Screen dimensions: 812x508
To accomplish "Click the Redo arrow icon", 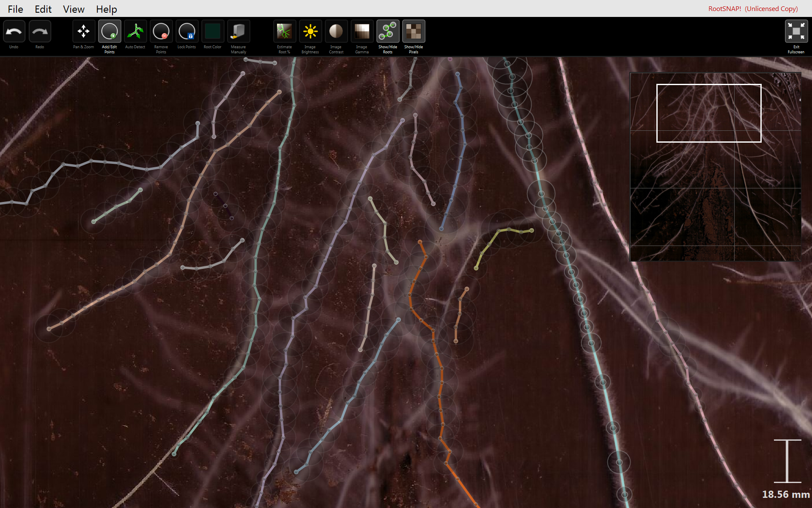I will (x=40, y=32).
